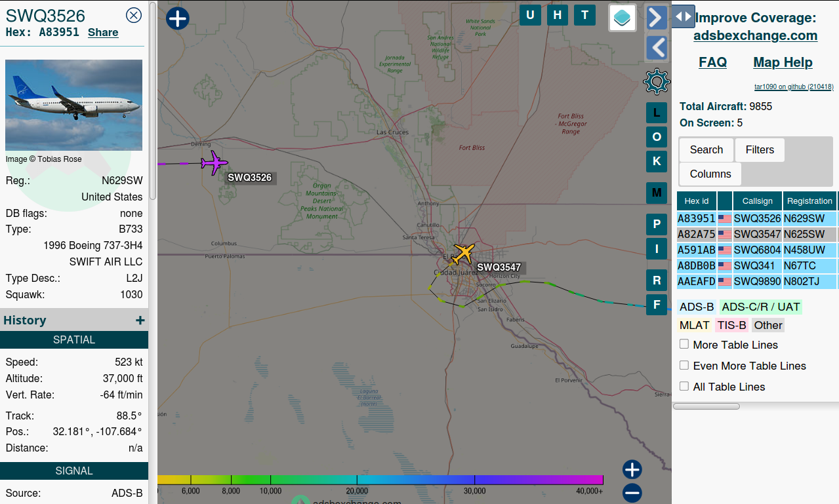Screen dimensions: 839x504
Task: Click the US flag in the AAEAFD row
Action: (x=725, y=282)
